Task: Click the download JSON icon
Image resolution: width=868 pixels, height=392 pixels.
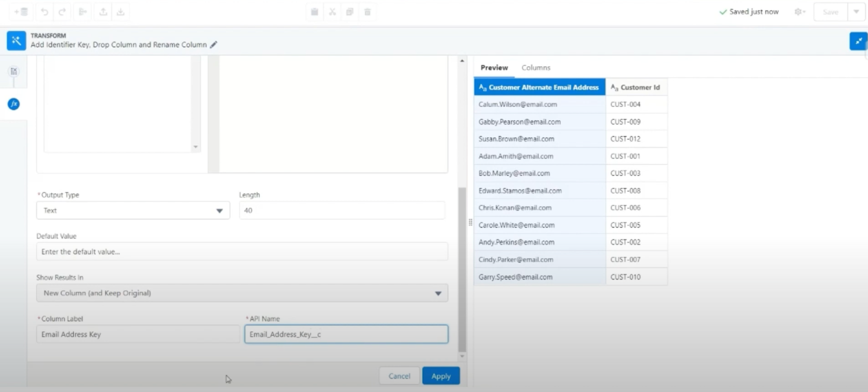Action: (120, 12)
